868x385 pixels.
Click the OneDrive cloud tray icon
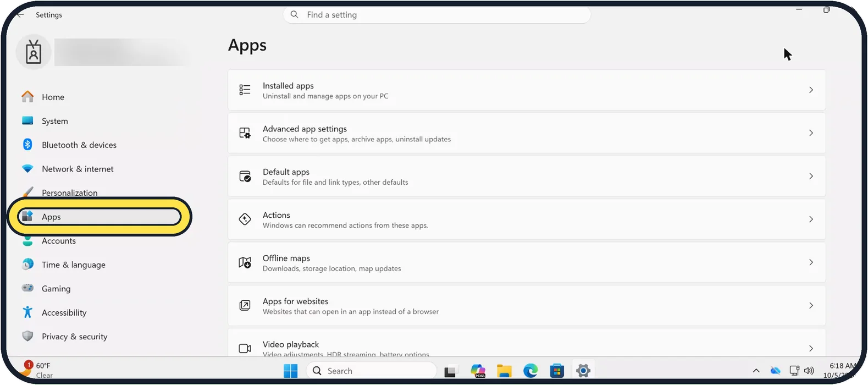[x=776, y=371]
